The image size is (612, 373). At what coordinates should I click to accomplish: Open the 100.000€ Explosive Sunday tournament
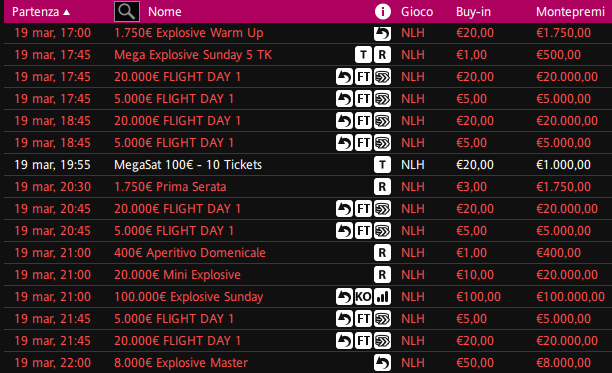point(189,297)
